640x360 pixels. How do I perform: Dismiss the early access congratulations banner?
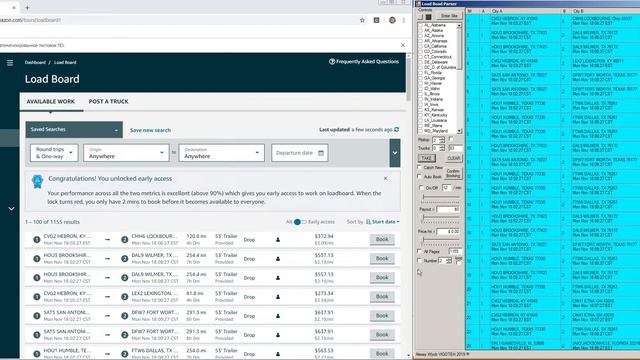[385, 179]
